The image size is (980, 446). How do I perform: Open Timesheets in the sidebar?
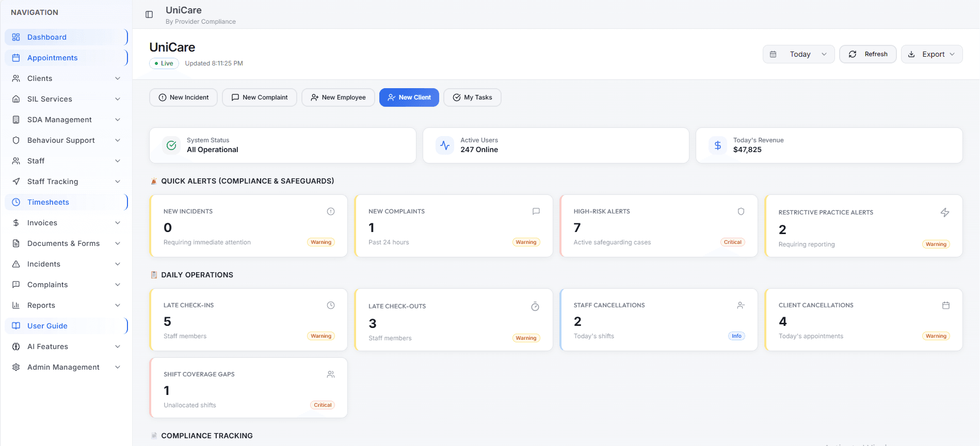(66, 202)
